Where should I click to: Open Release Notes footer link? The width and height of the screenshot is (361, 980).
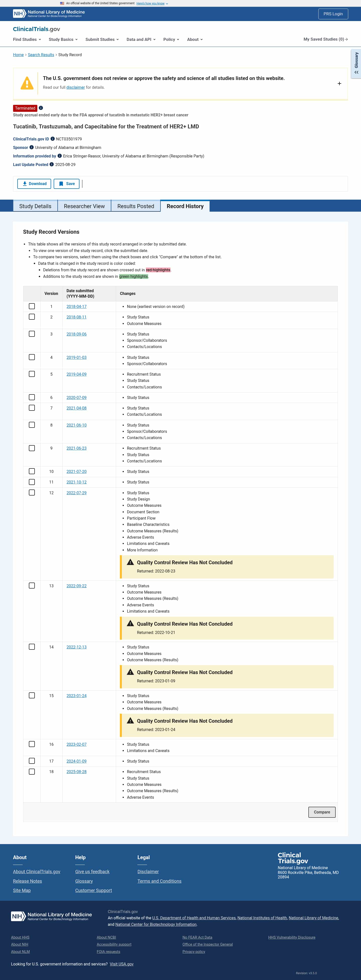point(27,881)
